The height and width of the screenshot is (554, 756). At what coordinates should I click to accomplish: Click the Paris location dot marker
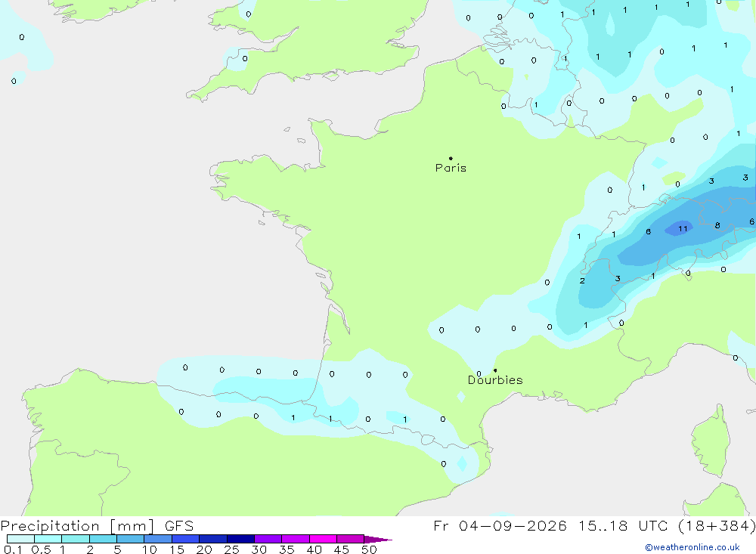coord(451,158)
